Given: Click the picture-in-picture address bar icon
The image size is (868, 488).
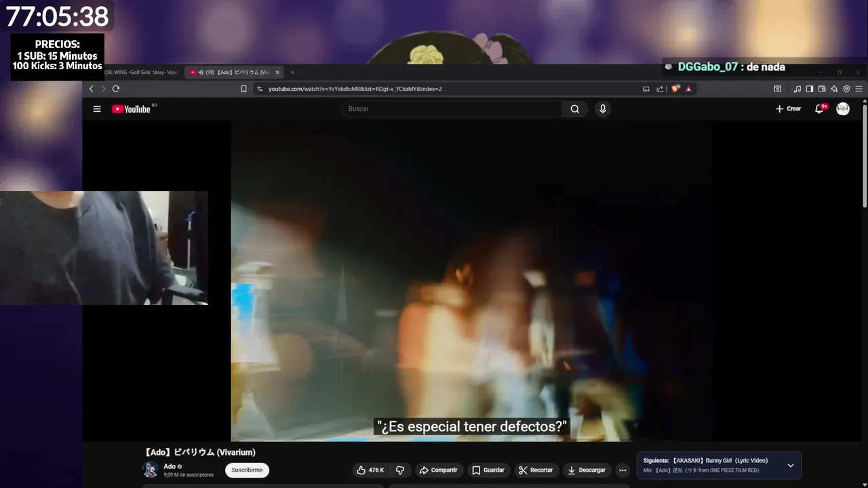Looking at the screenshot, I should tap(646, 89).
